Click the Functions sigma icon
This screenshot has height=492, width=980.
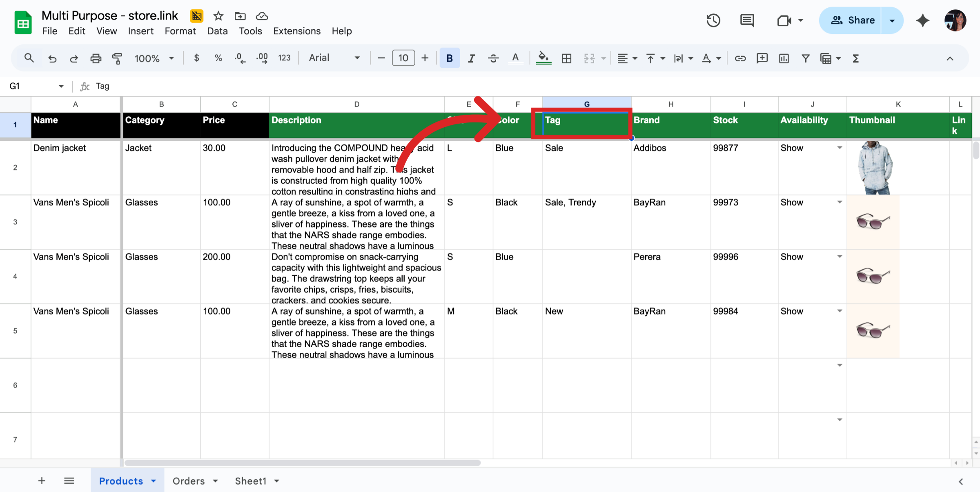855,58
